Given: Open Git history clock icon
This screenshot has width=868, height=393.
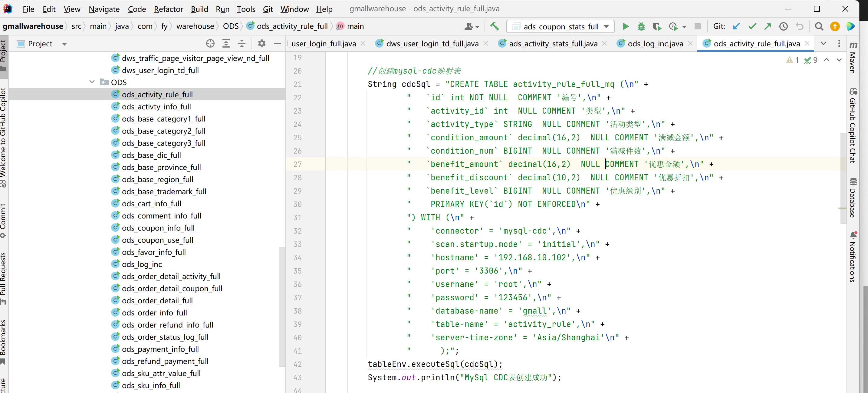Looking at the screenshot, I should (784, 26).
